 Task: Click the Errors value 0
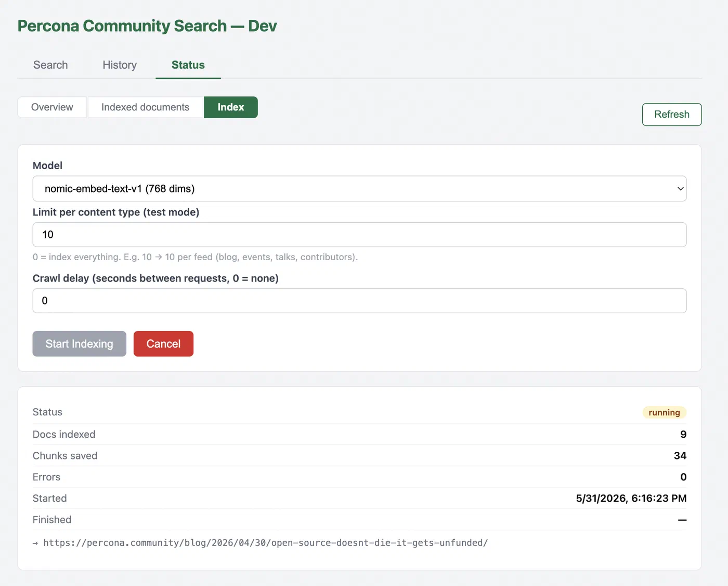tap(683, 477)
